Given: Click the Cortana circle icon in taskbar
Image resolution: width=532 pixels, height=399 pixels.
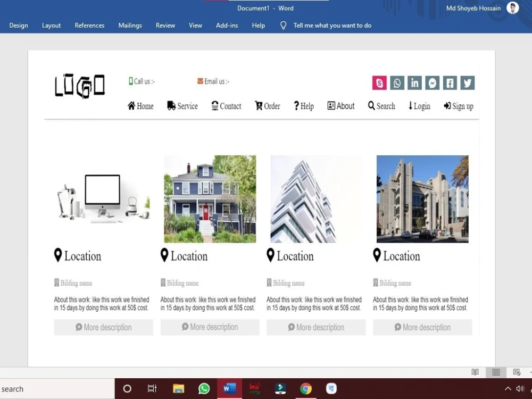Looking at the screenshot, I should point(127,388).
